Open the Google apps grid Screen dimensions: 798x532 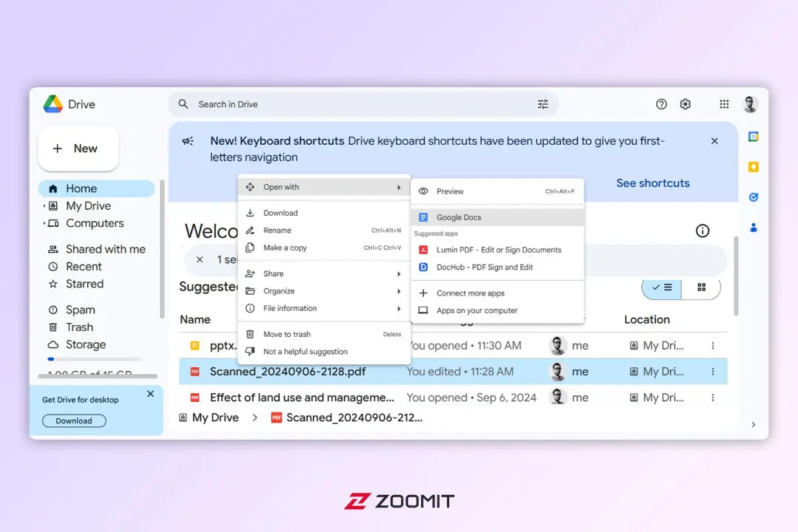[x=724, y=104]
